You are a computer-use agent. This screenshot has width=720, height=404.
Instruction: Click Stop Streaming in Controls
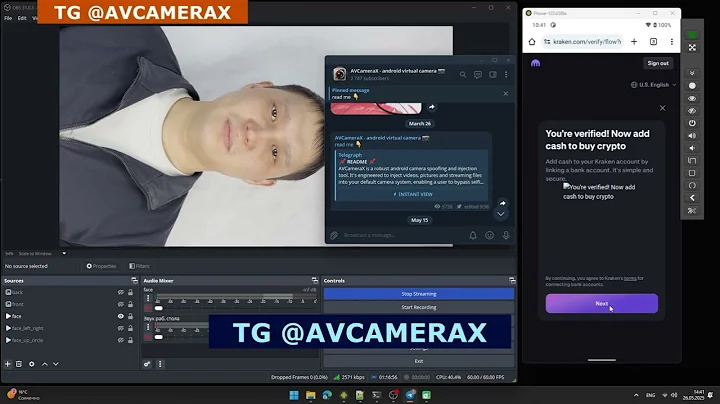[419, 294]
